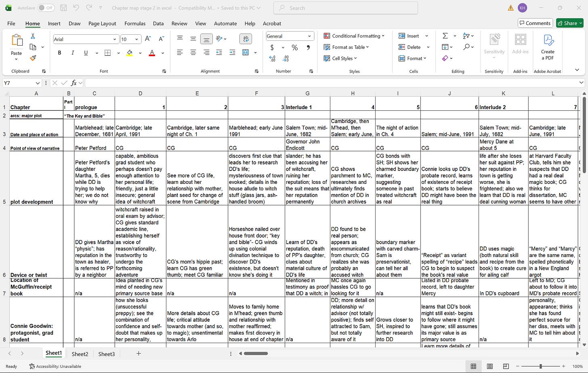
Task: Switch to Page Break Preview view
Action: point(506,366)
